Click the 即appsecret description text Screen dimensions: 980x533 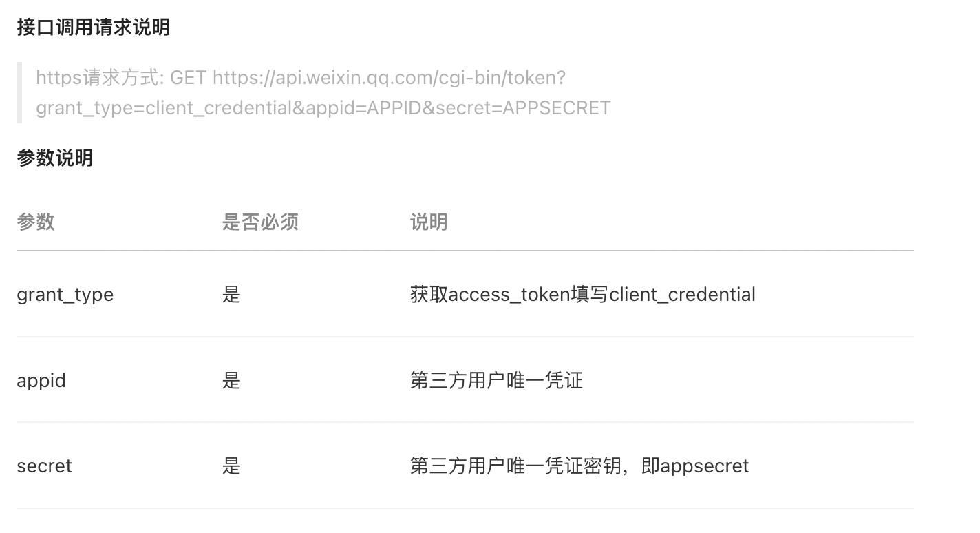(x=695, y=466)
